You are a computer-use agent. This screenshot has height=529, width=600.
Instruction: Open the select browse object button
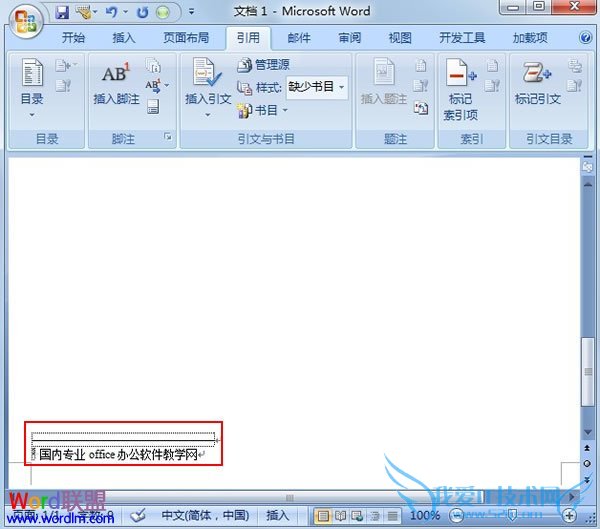(x=587, y=464)
